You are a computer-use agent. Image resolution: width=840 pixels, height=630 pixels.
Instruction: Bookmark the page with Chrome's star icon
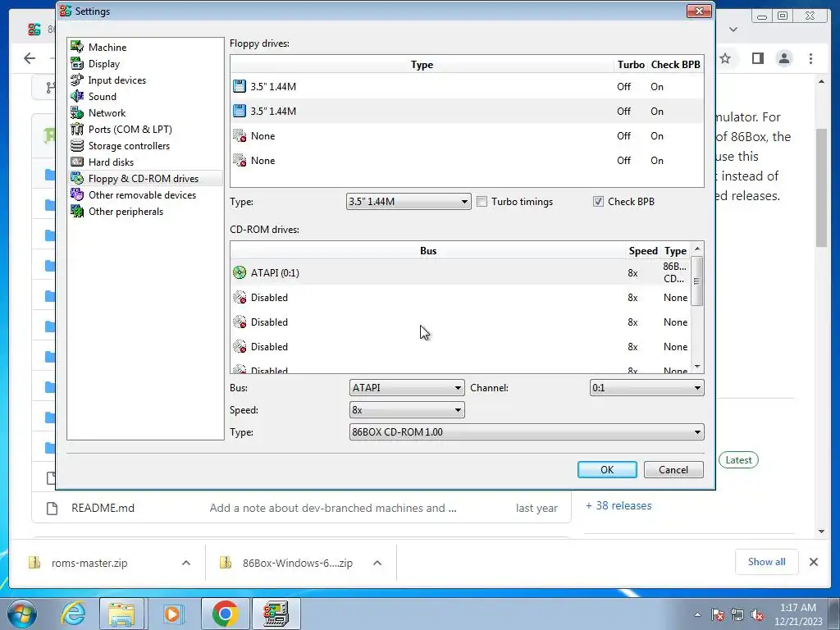(725, 58)
